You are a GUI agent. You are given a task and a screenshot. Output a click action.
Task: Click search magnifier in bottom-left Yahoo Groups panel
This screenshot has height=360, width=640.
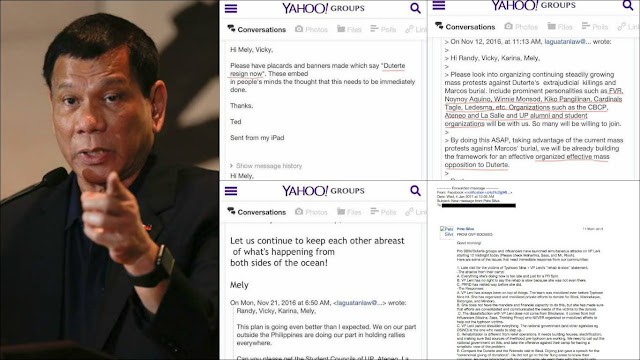tap(415, 191)
